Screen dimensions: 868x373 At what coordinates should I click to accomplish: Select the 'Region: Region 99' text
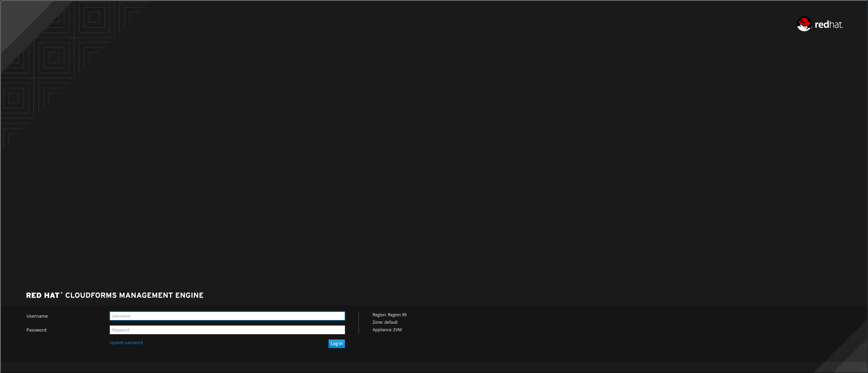point(390,315)
